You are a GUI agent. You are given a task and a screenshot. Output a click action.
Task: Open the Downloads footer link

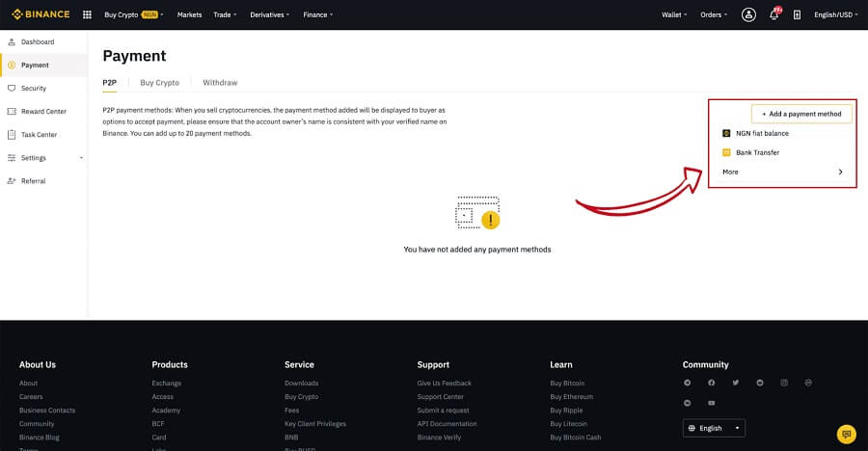tap(302, 383)
